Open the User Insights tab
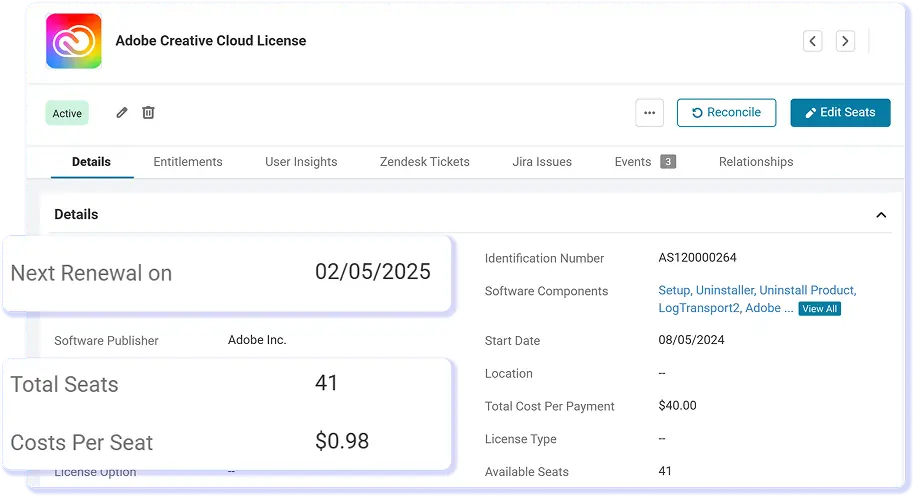The width and height of the screenshot is (914, 497). [x=301, y=162]
